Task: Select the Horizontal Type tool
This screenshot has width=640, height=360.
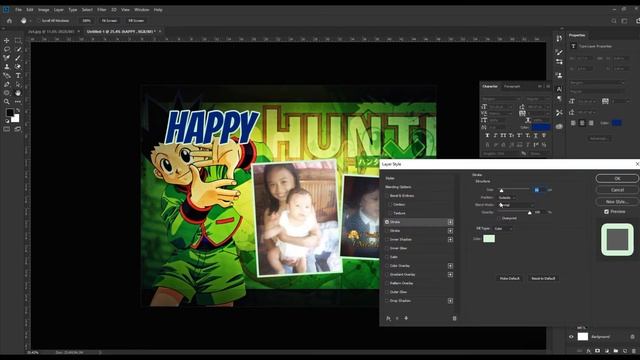Action: tap(18, 76)
